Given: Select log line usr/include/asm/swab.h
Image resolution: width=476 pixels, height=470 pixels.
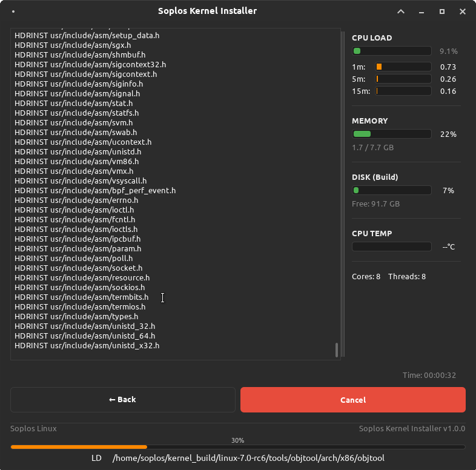Looking at the screenshot, I should click(76, 133).
